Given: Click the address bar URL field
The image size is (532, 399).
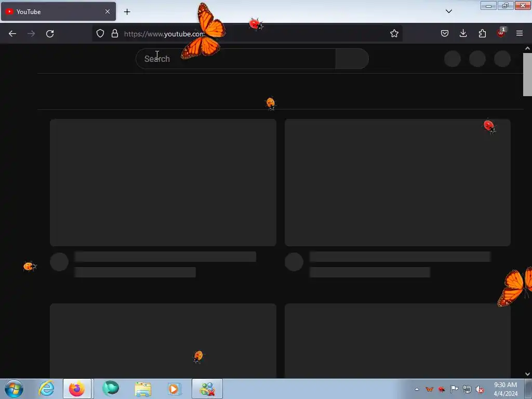Looking at the screenshot, I should click(x=247, y=34).
